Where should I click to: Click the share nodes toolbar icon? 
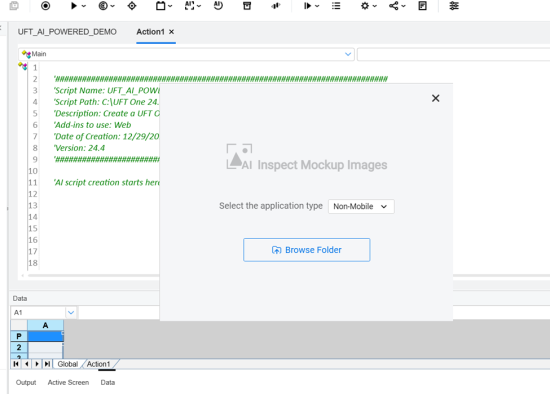pyautogui.click(x=394, y=6)
